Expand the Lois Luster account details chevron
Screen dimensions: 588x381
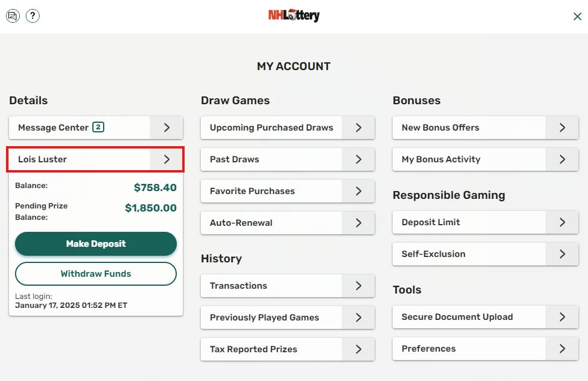click(x=167, y=159)
